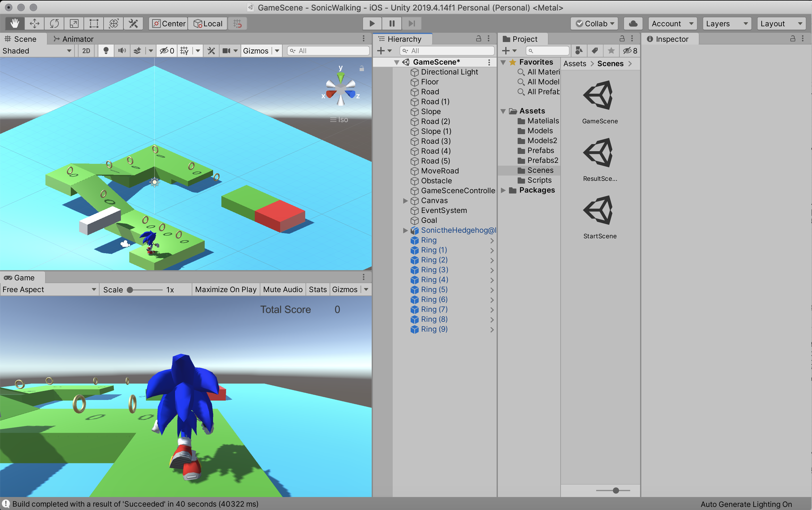812x510 pixels.
Task: Toggle grid snapping in toolbar
Action: click(x=237, y=23)
